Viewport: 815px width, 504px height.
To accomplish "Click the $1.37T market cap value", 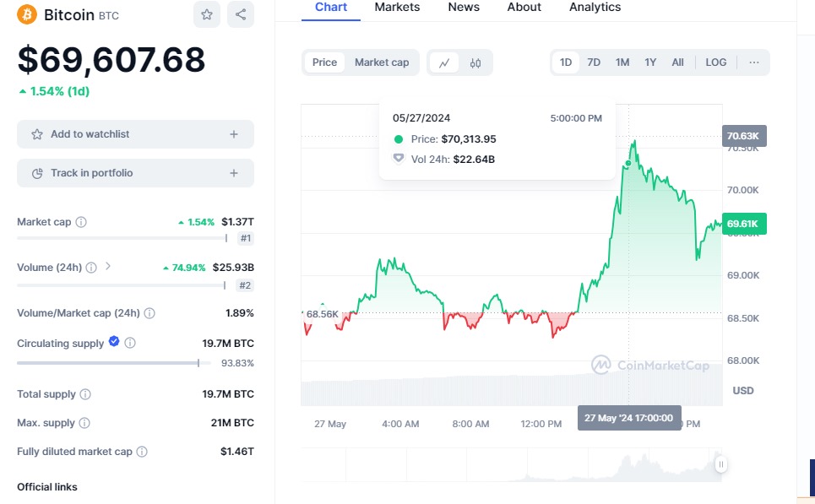I will pos(237,222).
